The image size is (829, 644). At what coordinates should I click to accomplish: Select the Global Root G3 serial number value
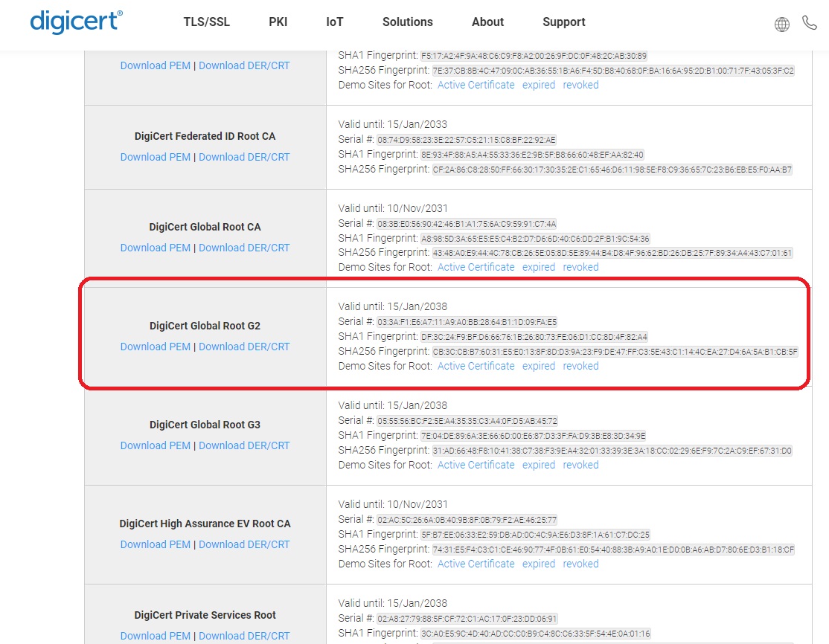pos(467,421)
